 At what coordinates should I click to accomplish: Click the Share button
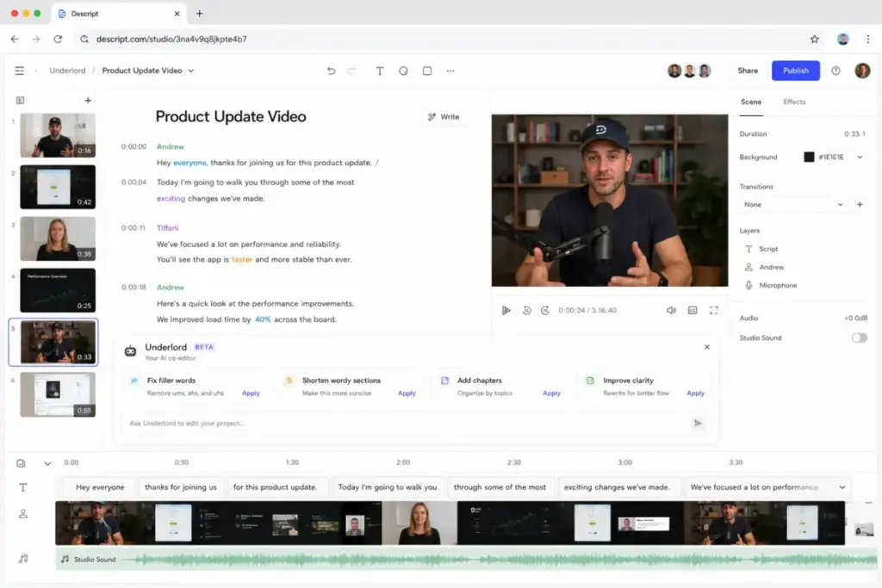pos(748,71)
